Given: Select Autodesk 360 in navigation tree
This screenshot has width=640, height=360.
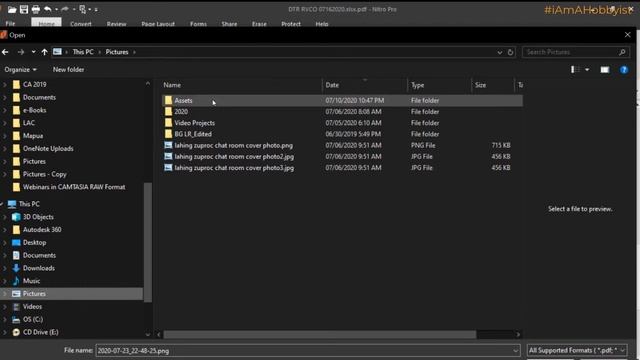Looking at the screenshot, I should point(42,230).
